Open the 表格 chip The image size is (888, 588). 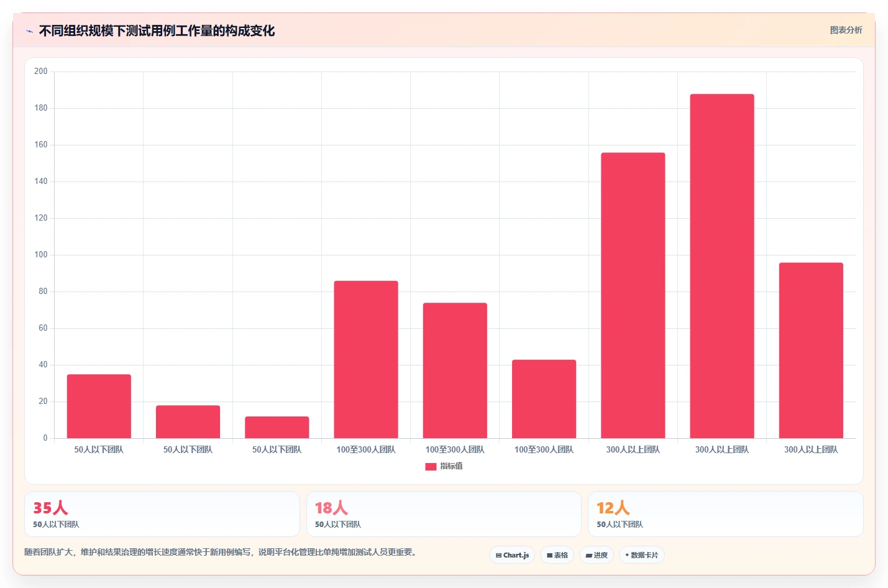[x=557, y=555]
